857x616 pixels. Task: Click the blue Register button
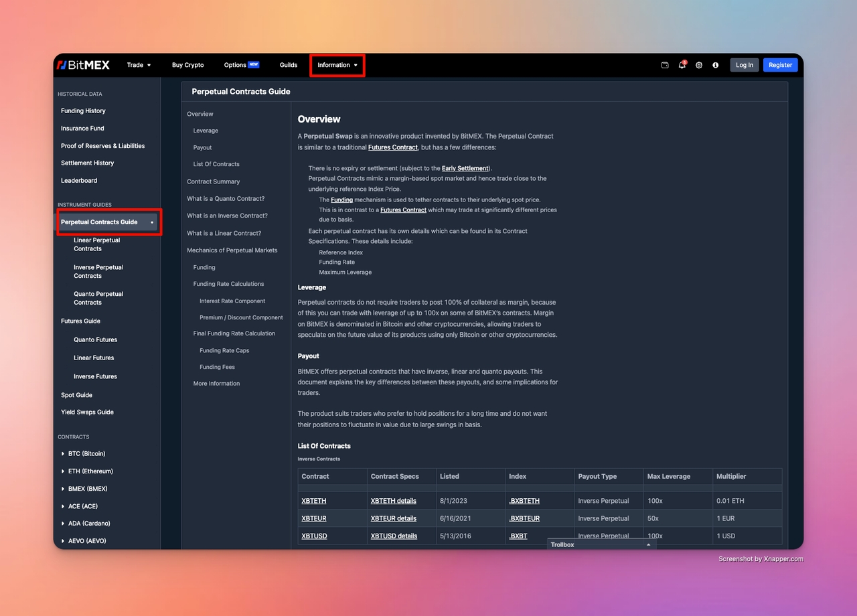click(780, 65)
